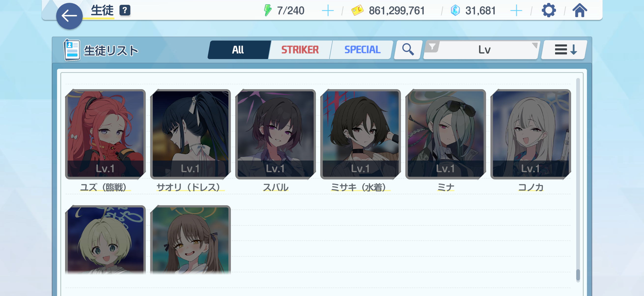Switch to the SPECIAL tab
The image size is (644, 296).
(x=362, y=50)
